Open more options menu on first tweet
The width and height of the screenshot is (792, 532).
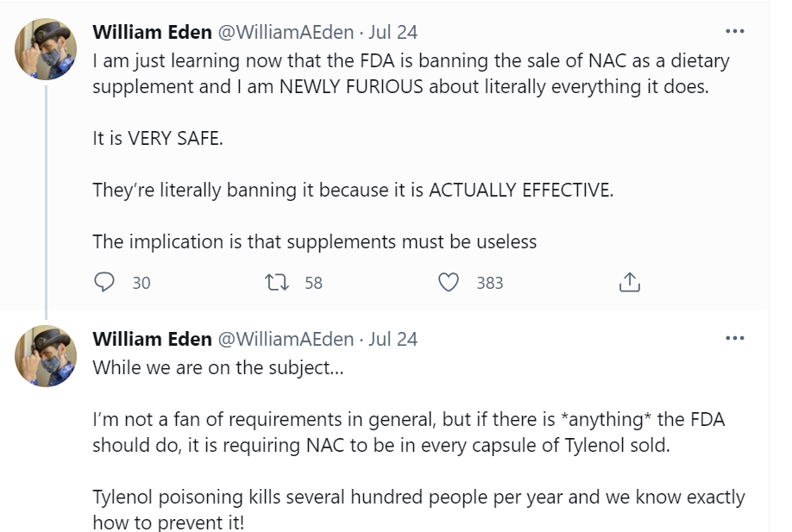click(x=734, y=32)
